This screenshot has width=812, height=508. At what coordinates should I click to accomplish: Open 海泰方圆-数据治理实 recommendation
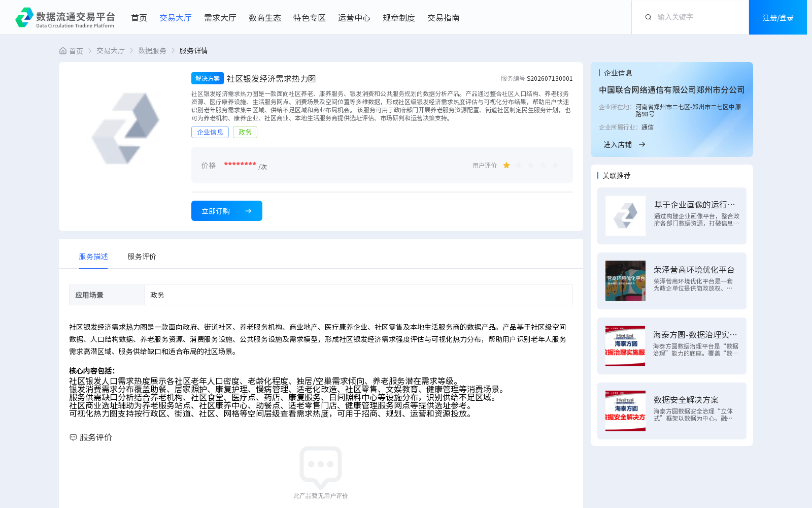click(x=672, y=346)
